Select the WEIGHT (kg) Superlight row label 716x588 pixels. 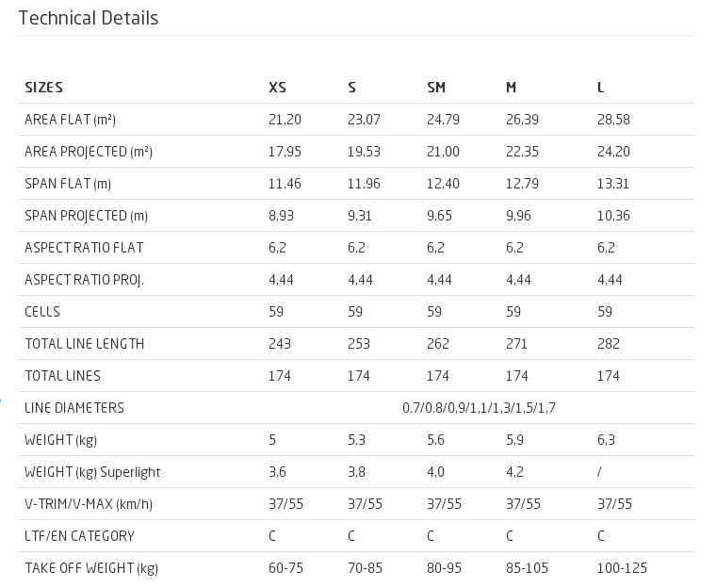92,472
